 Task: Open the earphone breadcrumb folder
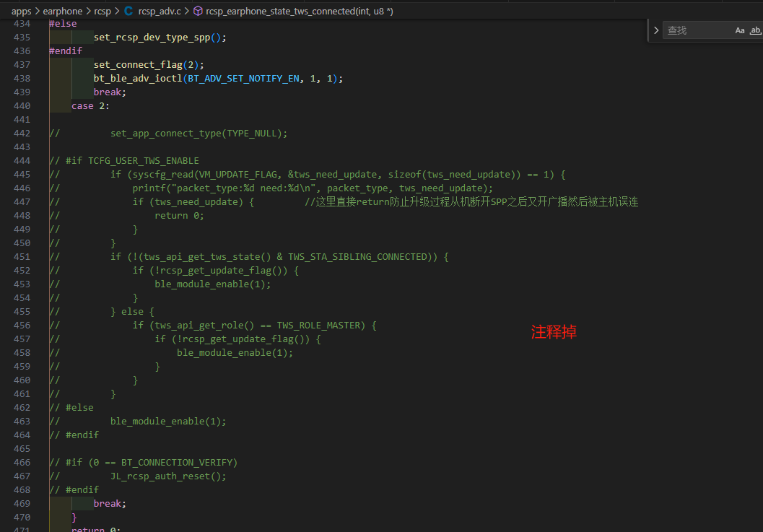coord(63,11)
